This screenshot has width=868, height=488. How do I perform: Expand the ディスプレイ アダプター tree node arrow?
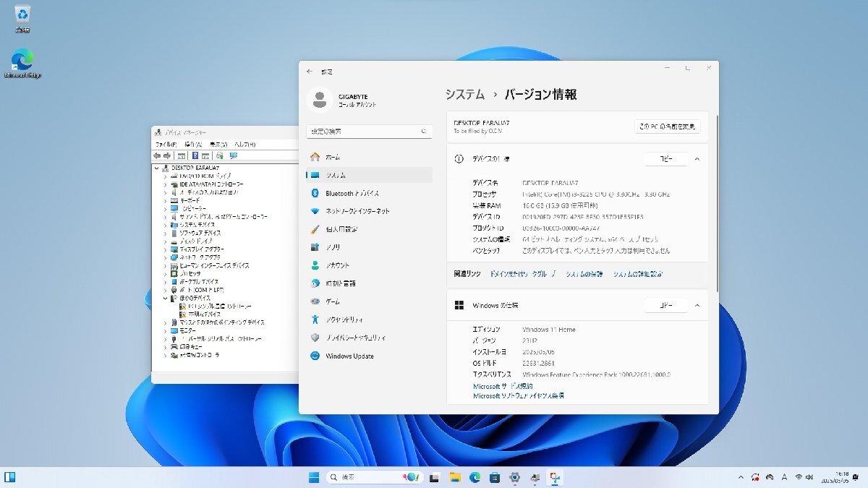coord(165,249)
